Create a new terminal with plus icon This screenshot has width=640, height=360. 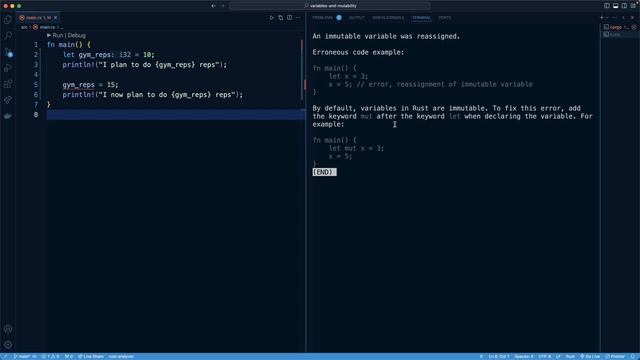602,18
